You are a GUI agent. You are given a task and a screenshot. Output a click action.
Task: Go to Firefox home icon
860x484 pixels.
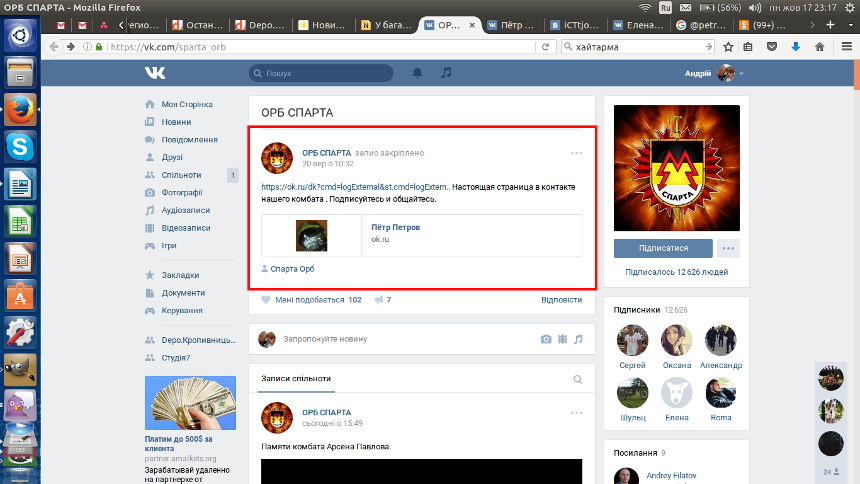click(819, 47)
